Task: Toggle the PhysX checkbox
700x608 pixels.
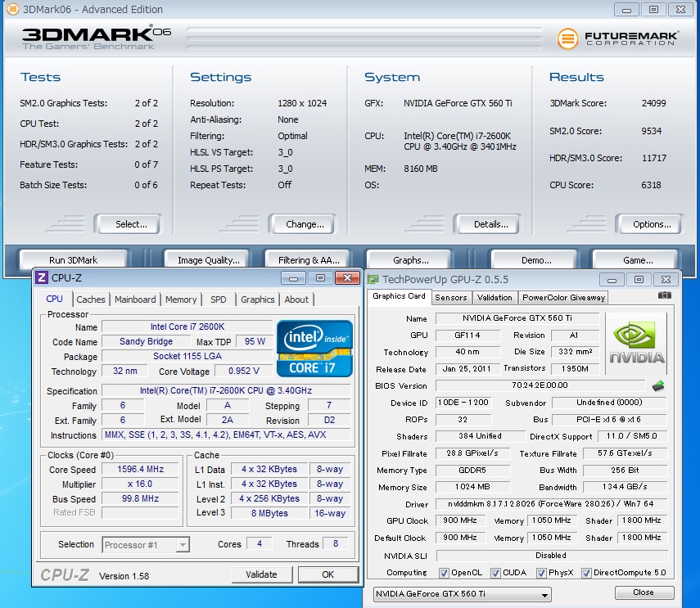Action: (x=542, y=573)
